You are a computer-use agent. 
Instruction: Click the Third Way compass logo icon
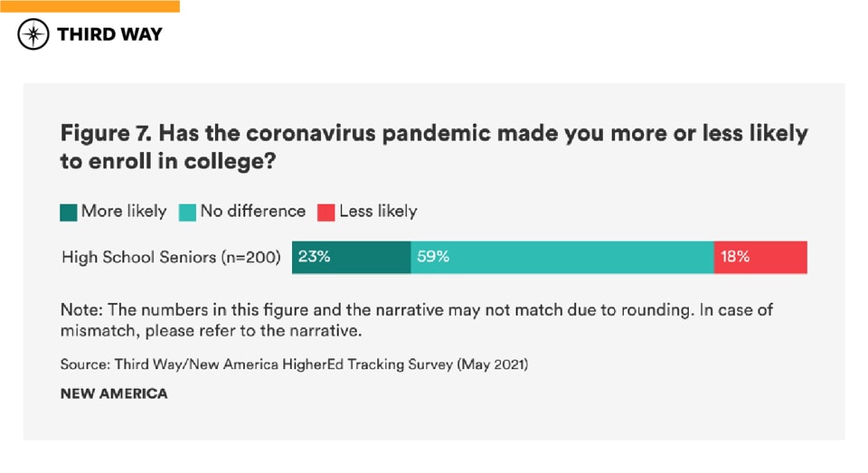click(33, 34)
